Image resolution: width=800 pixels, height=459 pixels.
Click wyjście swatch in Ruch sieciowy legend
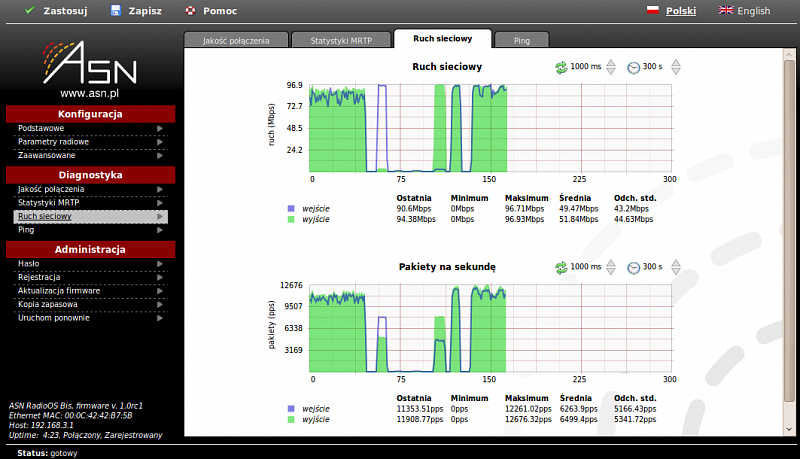pos(291,219)
